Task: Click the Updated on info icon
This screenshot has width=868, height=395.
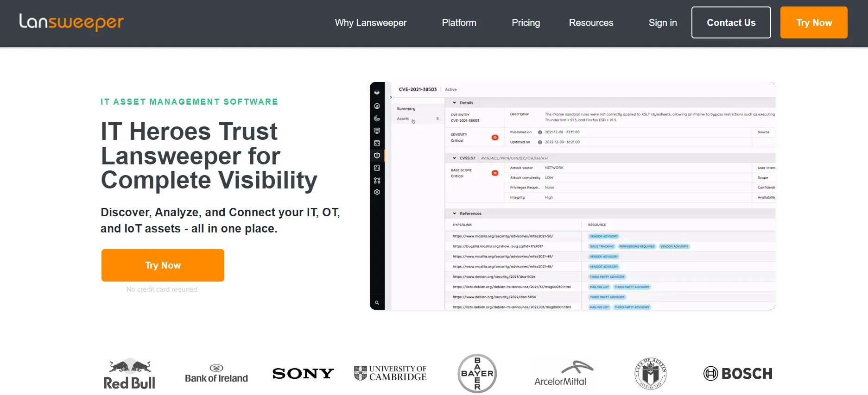Action: tap(540, 142)
